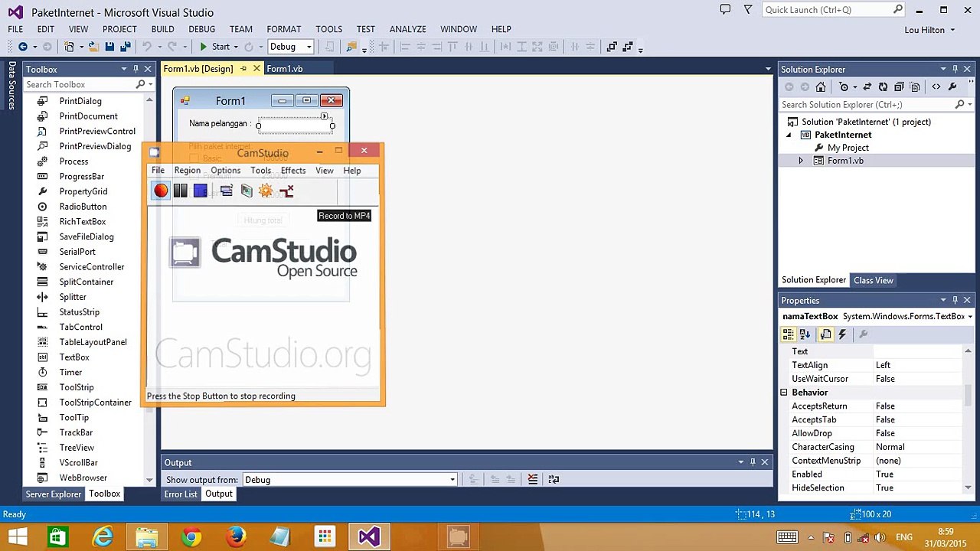Navigate Backward arrow in Visual Studio toolbar
Image resolution: width=980 pixels, height=551 pixels.
[x=23, y=47]
